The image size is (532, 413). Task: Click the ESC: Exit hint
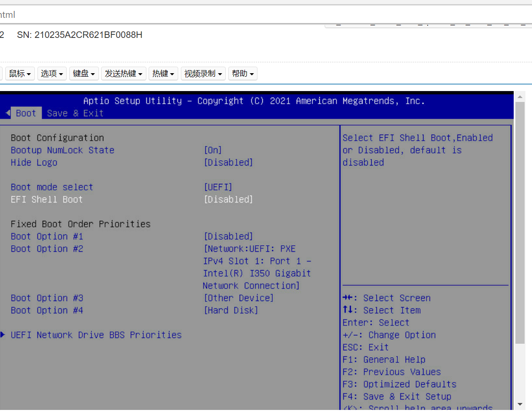click(366, 348)
